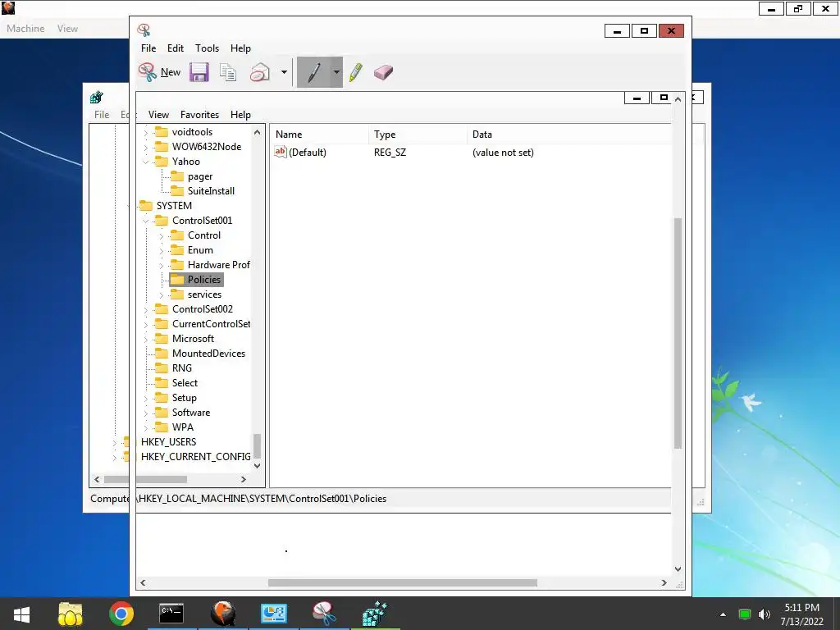Expand the Enum subkey

click(162, 250)
